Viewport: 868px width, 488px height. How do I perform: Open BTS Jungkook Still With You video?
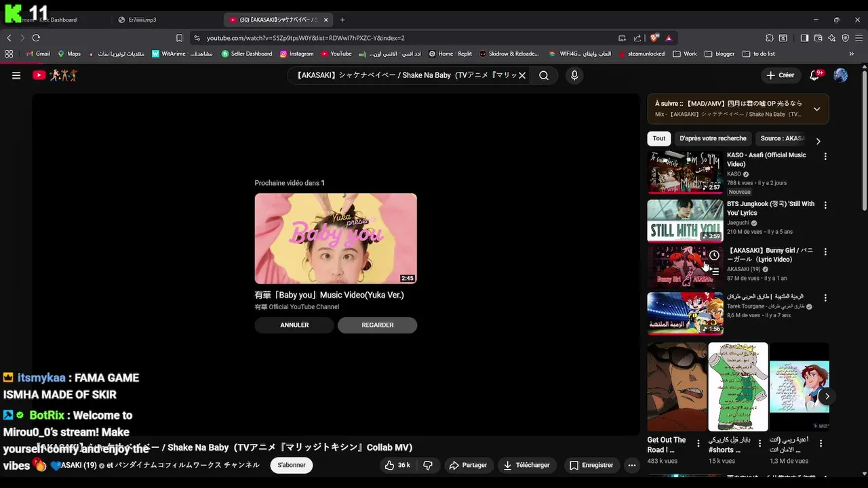click(685, 220)
